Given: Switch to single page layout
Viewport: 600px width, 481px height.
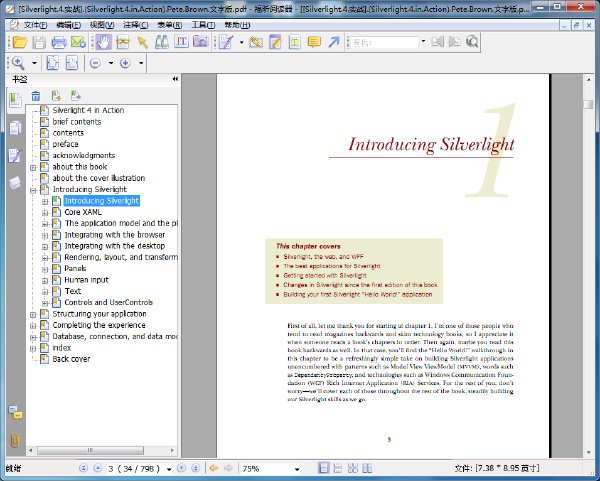Looking at the screenshot, I should tap(324, 468).
